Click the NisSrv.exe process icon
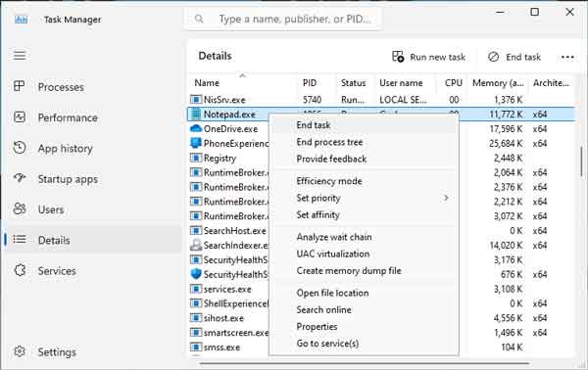The height and width of the screenshot is (370, 588). click(196, 99)
